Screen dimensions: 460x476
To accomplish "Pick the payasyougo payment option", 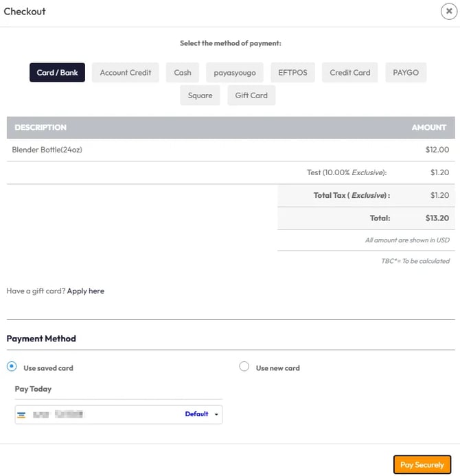I will coord(234,72).
